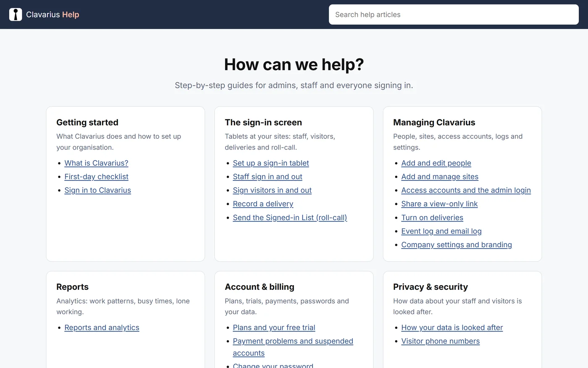Click the Clavarius keyhole logo icon

16,14
